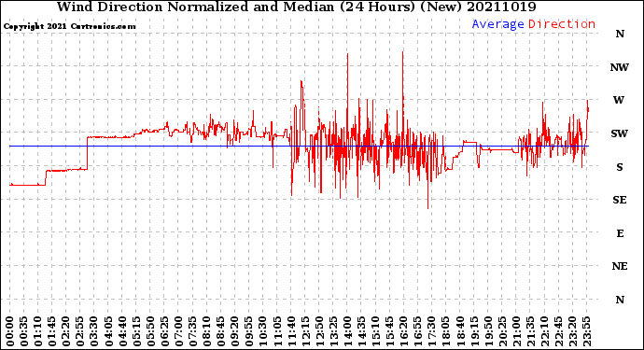The image size is (644, 350).
Task: Click the 'SW' axis label
Action: tap(620, 133)
